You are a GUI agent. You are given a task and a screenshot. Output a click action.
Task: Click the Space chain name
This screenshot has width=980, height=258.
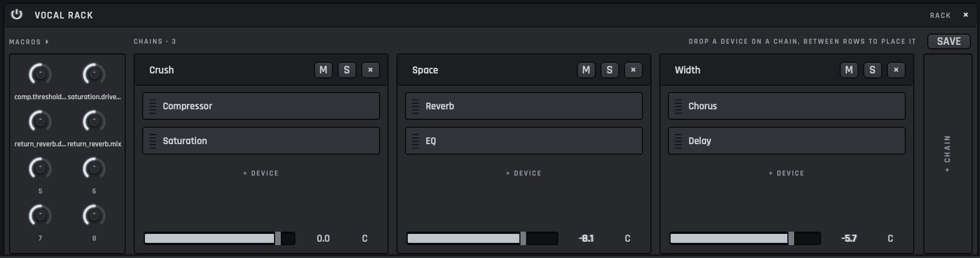point(425,70)
